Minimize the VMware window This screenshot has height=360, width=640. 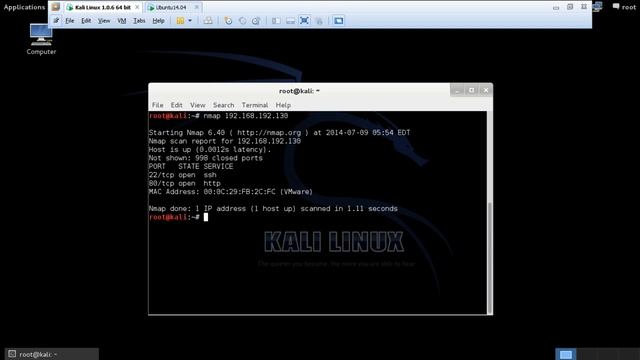(x=556, y=7)
